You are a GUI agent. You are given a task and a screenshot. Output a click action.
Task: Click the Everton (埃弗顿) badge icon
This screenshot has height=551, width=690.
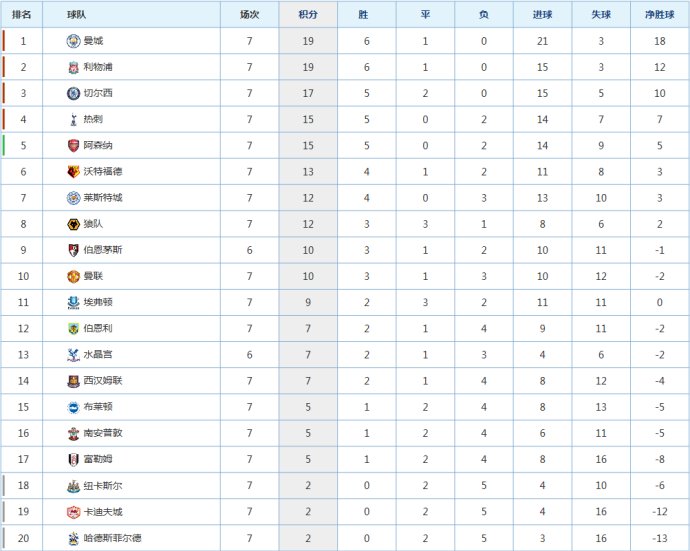(x=73, y=302)
